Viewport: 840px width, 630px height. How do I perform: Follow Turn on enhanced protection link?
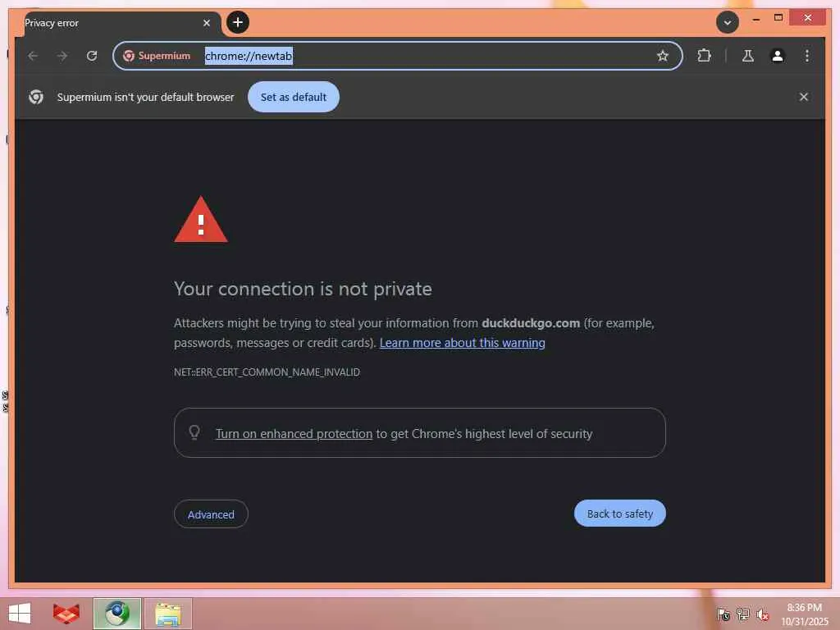click(294, 434)
